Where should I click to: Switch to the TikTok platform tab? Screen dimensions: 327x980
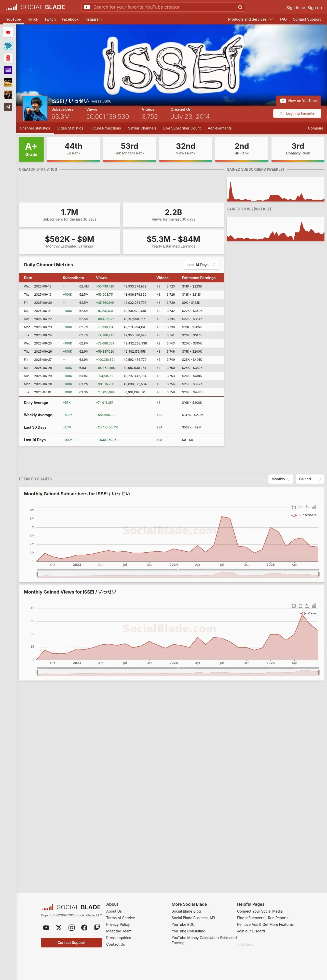point(32,19)
